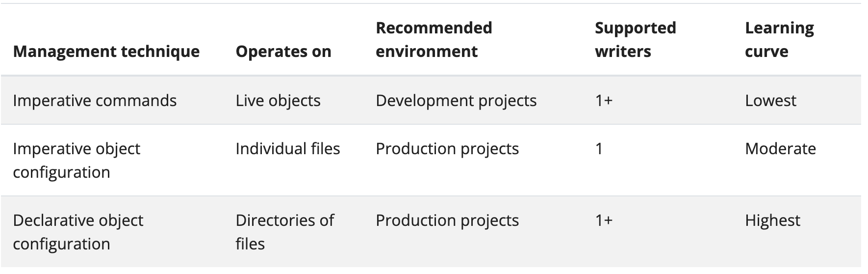This screenshot has height=274, width=868.
Task: Click the Recommended environment column header
Action: click(434, 40)
